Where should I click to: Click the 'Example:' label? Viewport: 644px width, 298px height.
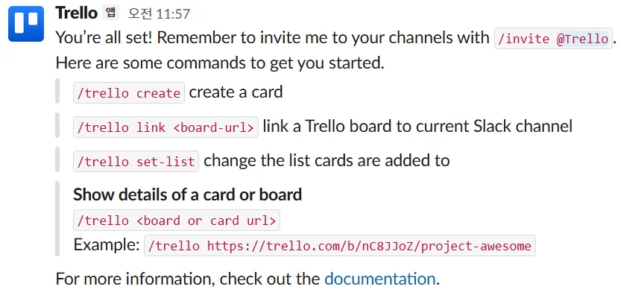coord(106,246)
